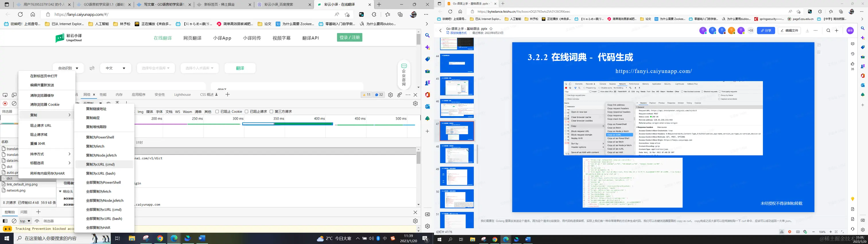Collapse the 响应头 section triangle
Viewport: 868px width, 244px height.
60,192
